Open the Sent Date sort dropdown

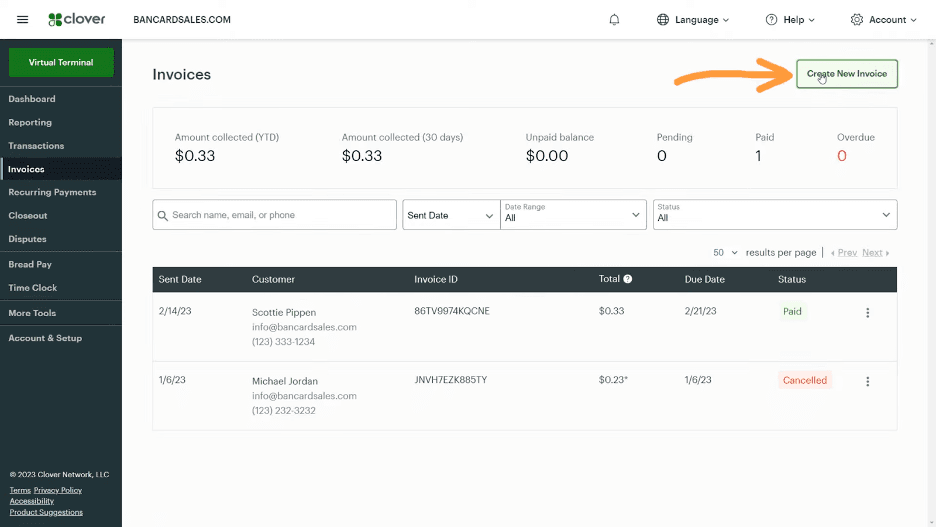coord(450,215)
